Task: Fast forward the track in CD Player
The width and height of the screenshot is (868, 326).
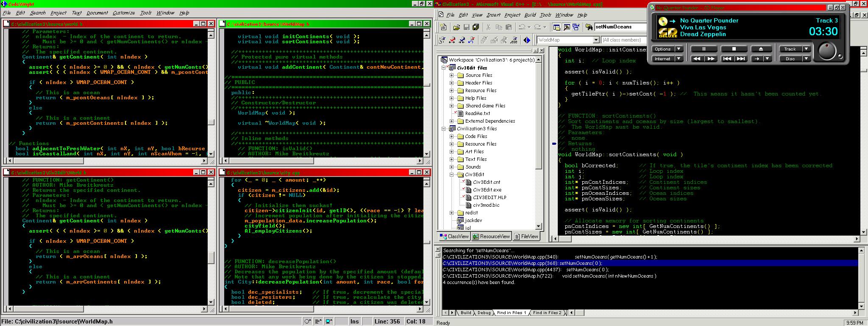Action: click(711, 59)
